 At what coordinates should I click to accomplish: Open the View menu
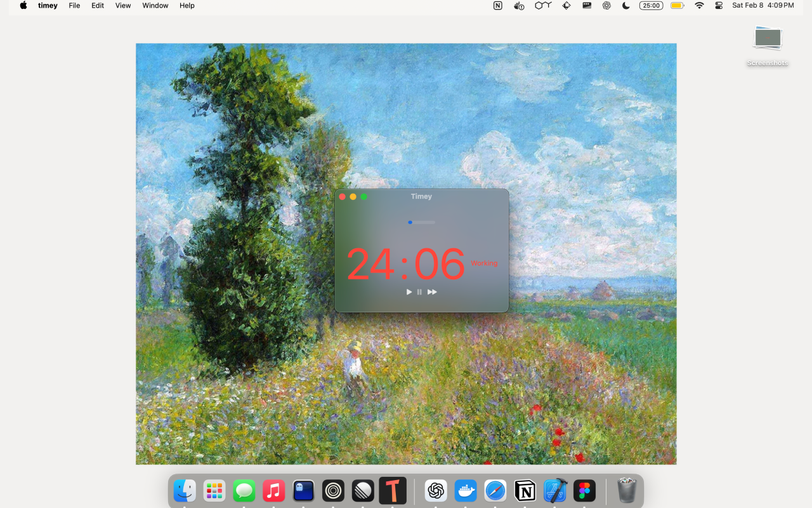pyautogui.click(x=123, y=6)
